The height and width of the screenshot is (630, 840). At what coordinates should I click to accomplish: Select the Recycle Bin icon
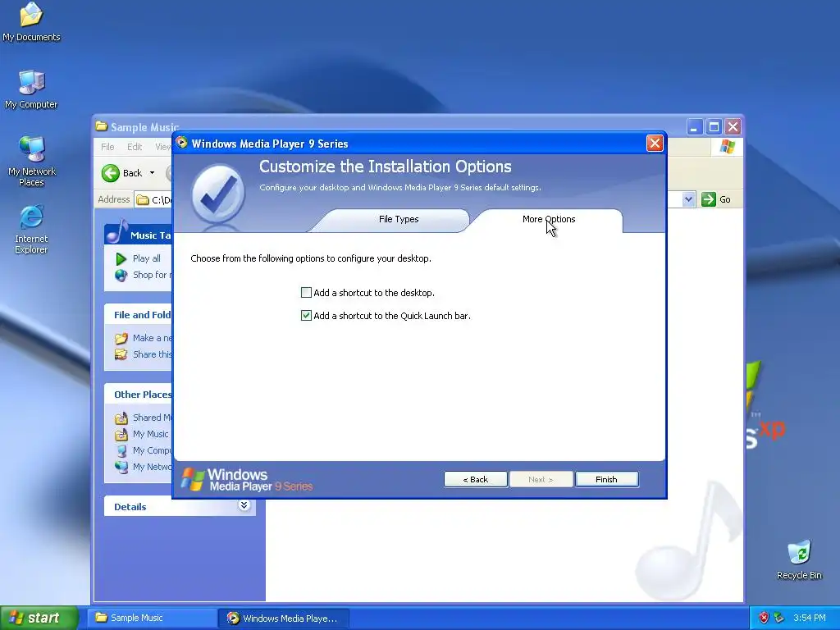[799, 559]
